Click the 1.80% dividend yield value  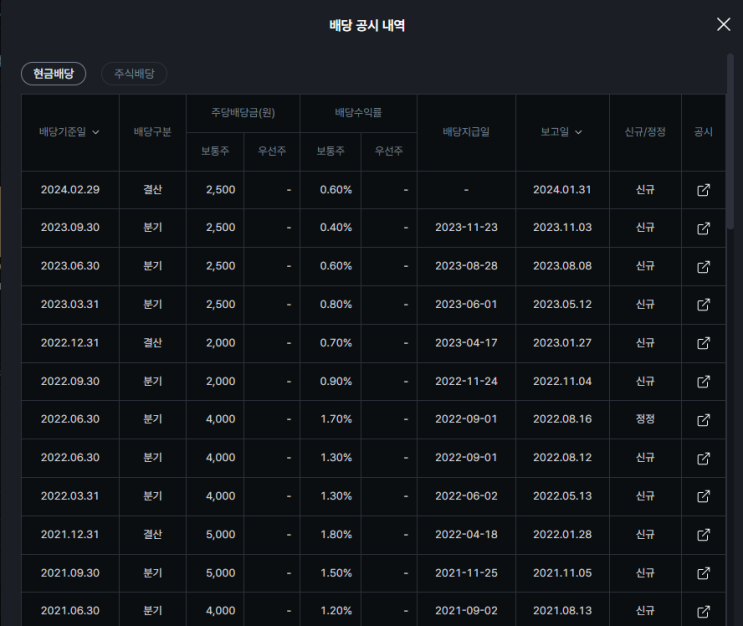(x=336, y=535)
